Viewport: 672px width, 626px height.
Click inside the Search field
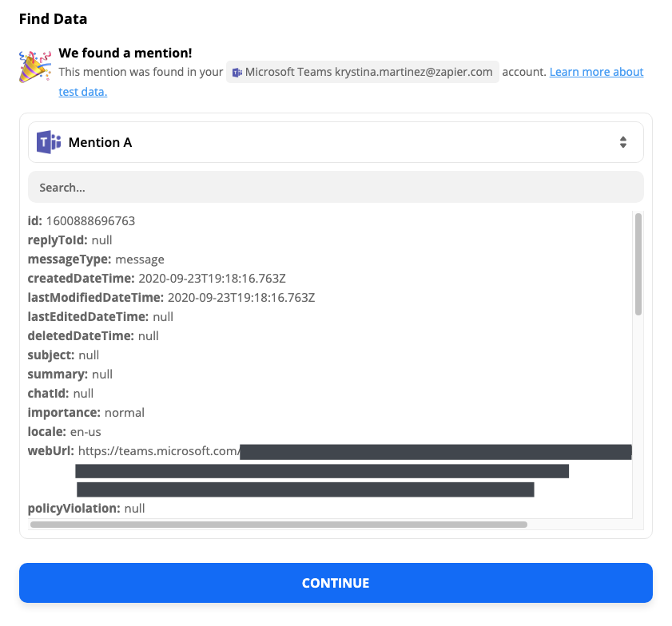point(336,187)
